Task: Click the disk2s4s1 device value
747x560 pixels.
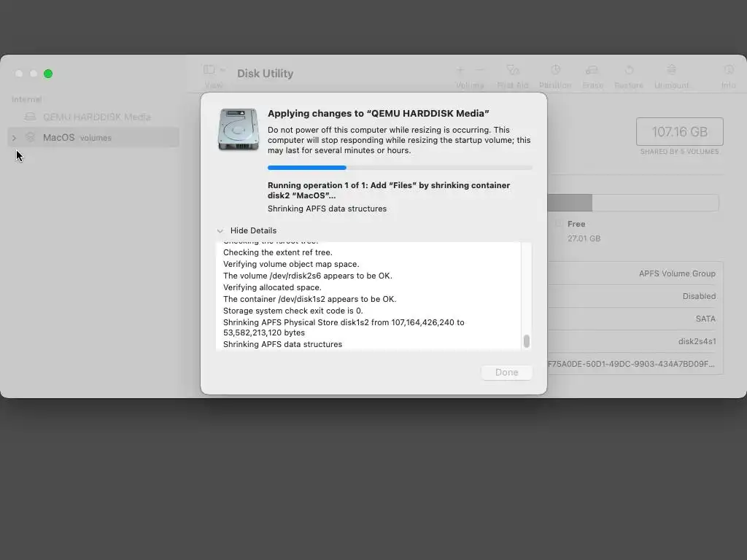Action: [697, 341]
